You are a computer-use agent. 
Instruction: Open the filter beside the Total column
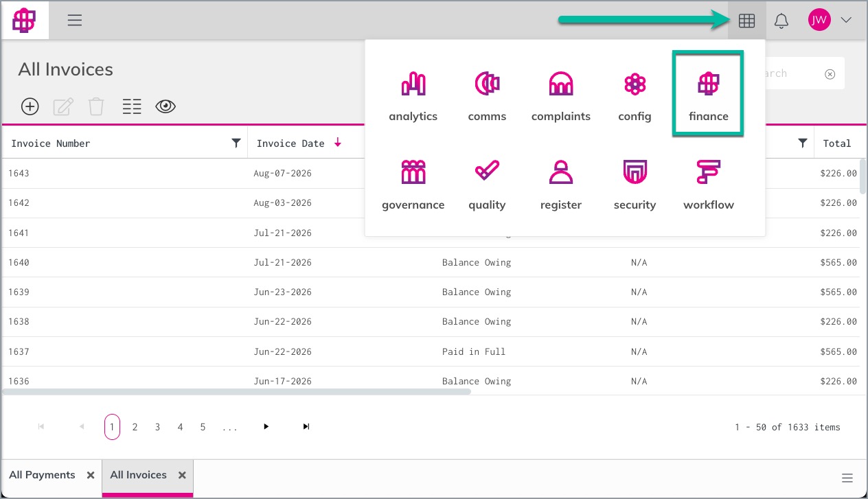(802, 143)
